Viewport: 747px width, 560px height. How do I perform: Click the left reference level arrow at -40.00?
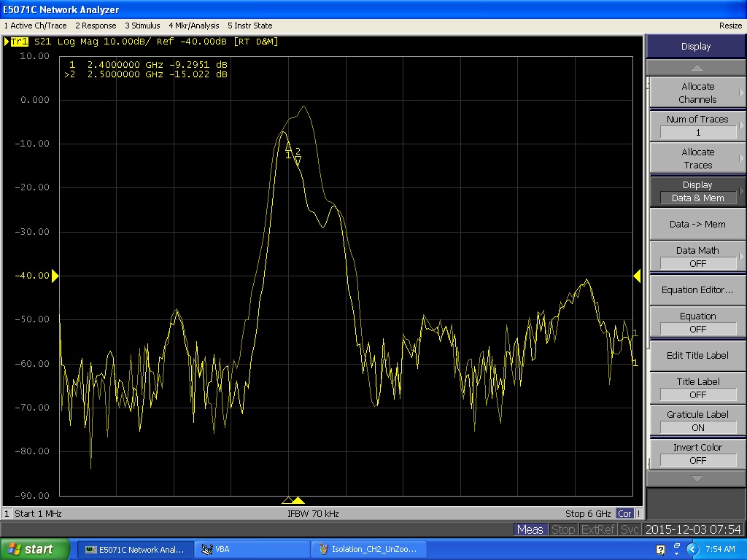tap(55, 276)
